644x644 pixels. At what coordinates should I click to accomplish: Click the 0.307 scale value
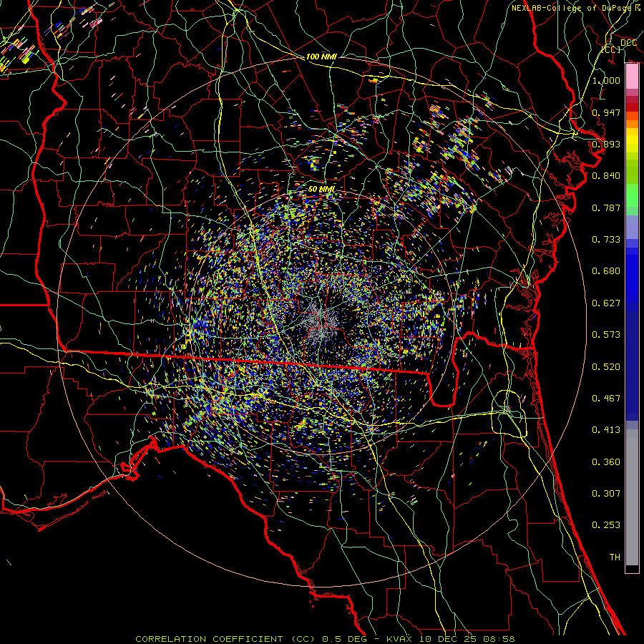(606, 494)
